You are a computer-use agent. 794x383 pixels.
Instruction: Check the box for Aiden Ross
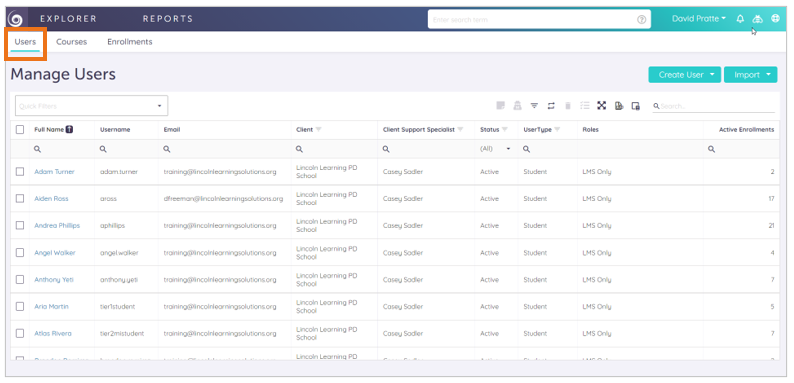coord(20,199)
